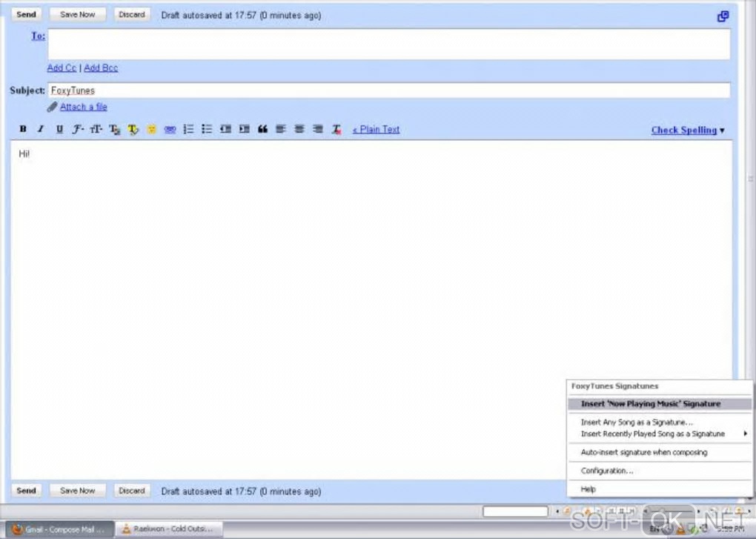Click the paperclip attachment icon
The height and width of the screenshot is (539, 756).
(52, 107)
